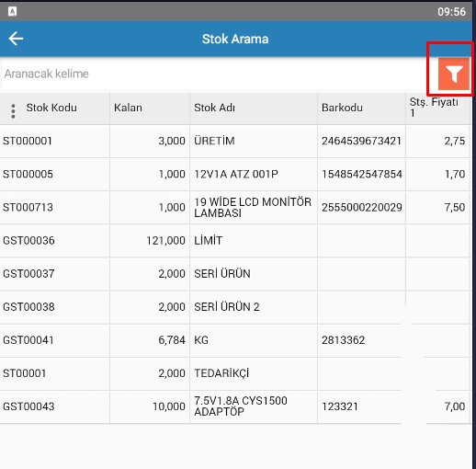Screen dimensions: 476x469
Task: Open the 19 WİDE LCD MONİTÖR LAMBASI item
Action: 235,208
